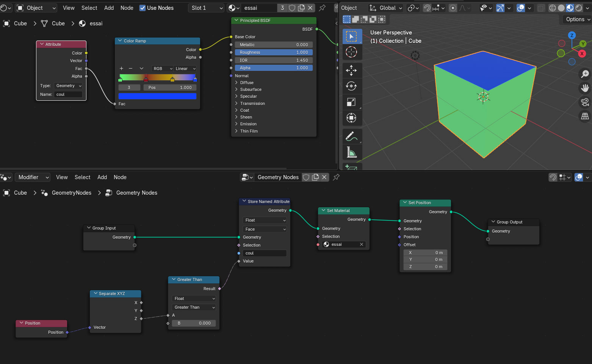
Task: Choose the Measure ruler tool
Action: pos(351,152)
